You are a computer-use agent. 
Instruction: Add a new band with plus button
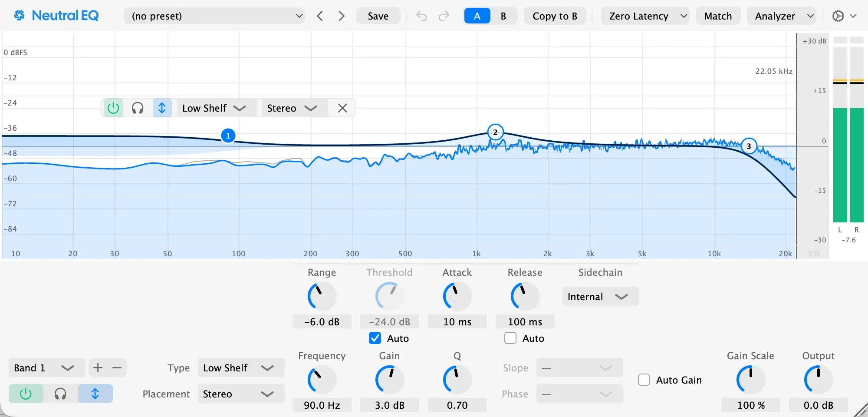tap(98, 368)
